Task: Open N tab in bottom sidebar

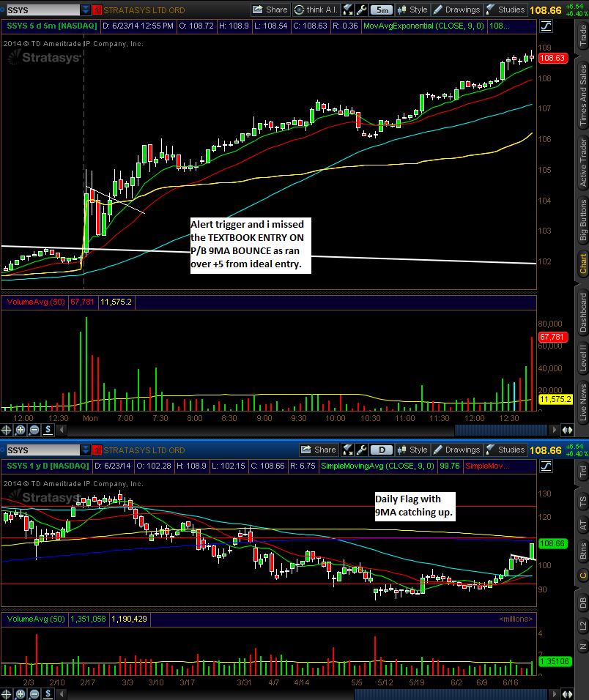Action: point(582,647)
